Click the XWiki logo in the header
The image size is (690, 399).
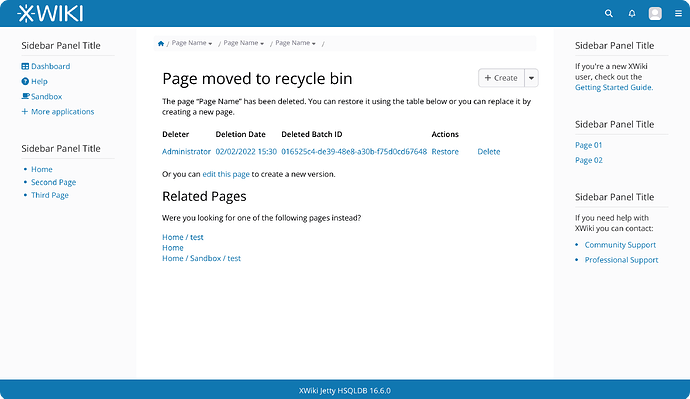(x=50, y=13)
